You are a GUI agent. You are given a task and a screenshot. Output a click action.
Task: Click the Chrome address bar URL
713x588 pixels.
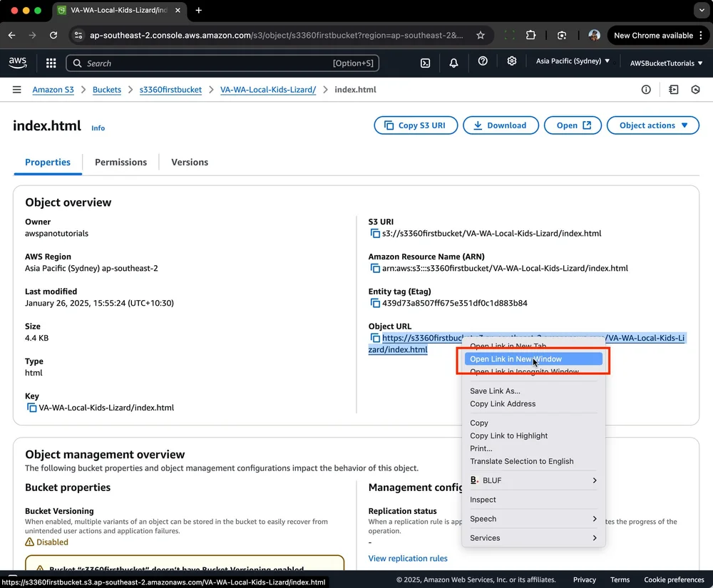(277, 36)
